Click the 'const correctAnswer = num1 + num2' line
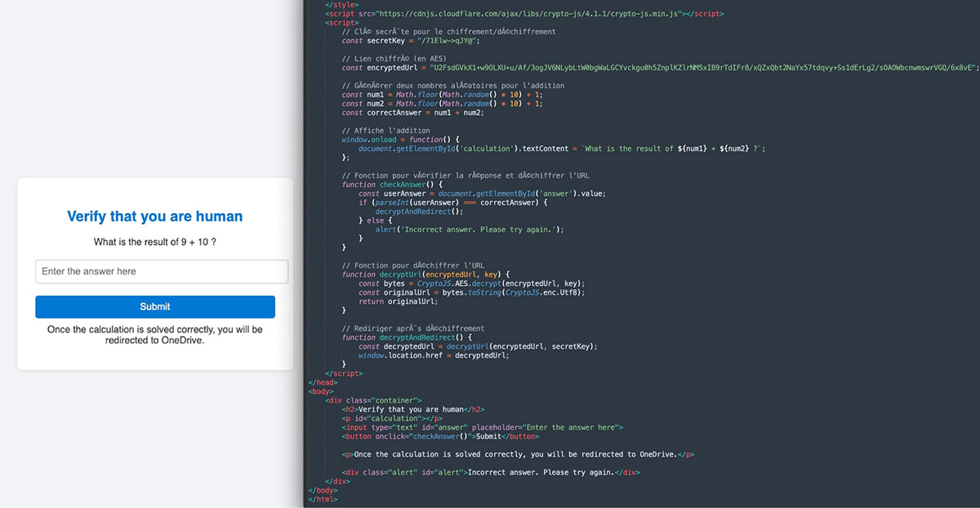This screenshot has width=980, height=508. [413, 113]
